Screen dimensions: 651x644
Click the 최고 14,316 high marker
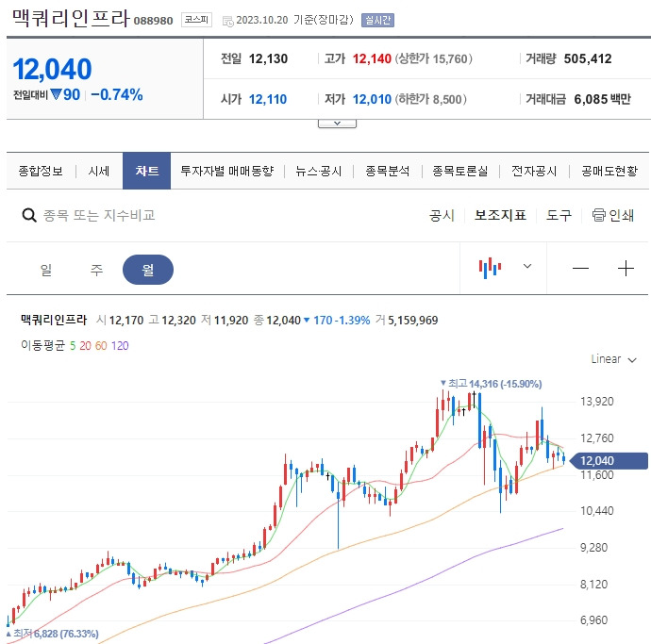point(492,384)
